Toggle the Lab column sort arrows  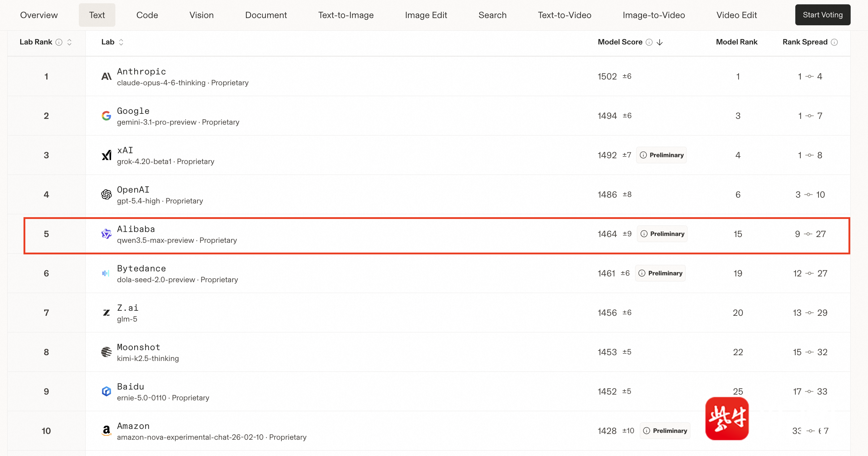click(121, 42)
